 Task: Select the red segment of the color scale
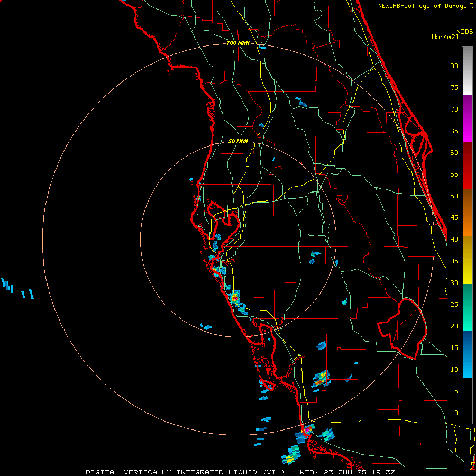click(x=467, y=166)
